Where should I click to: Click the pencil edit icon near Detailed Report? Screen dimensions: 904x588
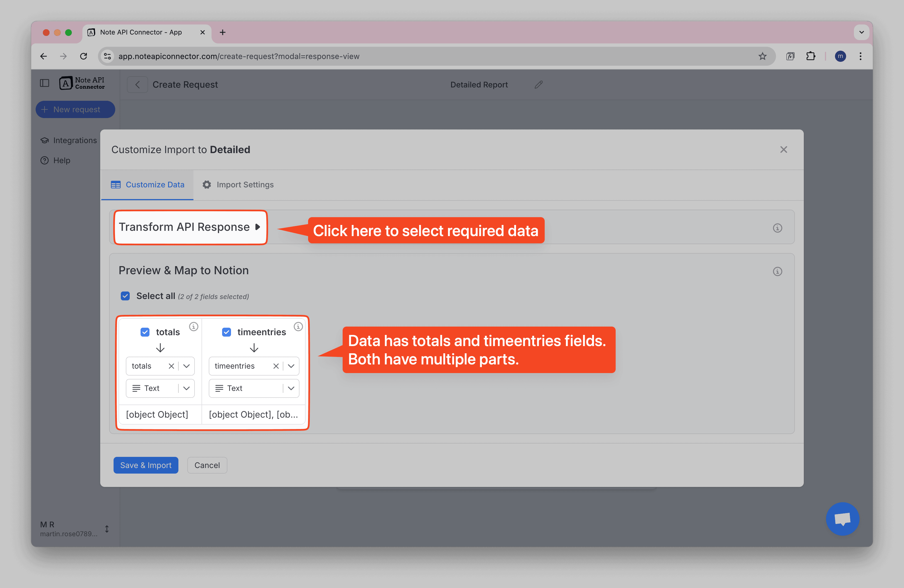click(538, 85)
